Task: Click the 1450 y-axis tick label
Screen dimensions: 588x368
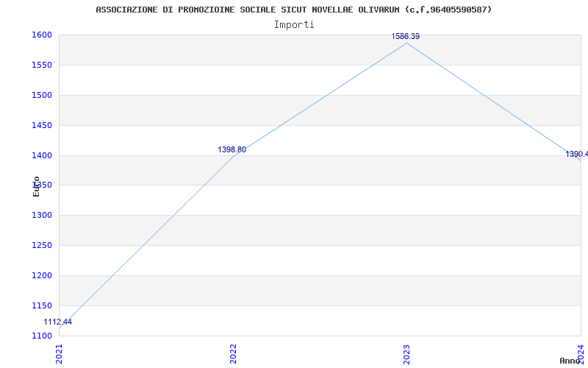Action: point(42,125)
